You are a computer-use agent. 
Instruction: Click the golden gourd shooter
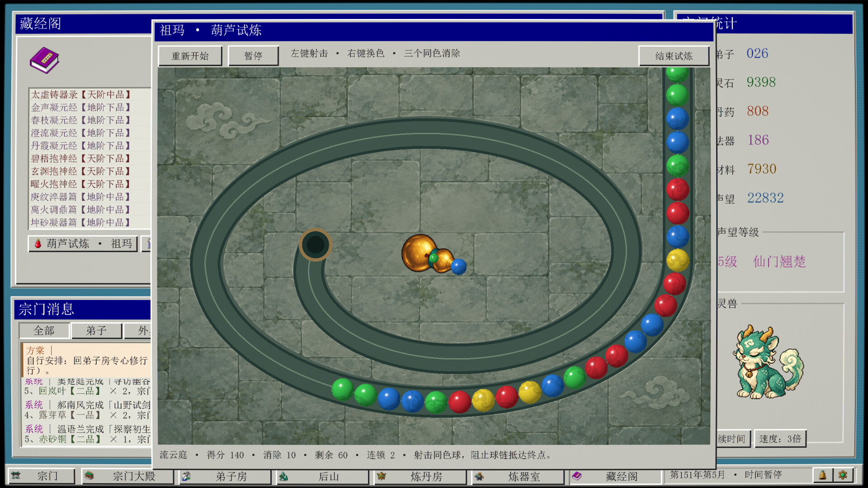(x=427, y=254)
